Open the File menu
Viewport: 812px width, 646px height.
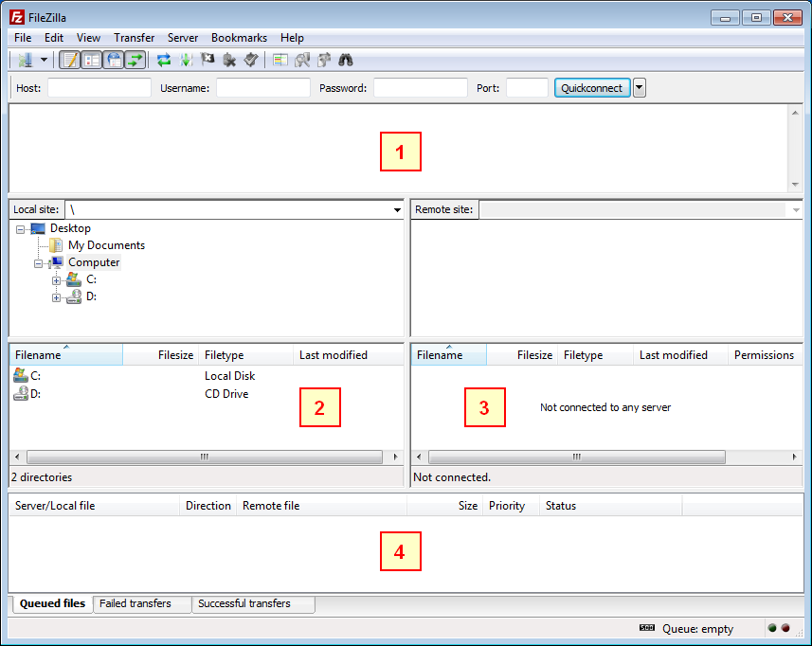(23, 38)
